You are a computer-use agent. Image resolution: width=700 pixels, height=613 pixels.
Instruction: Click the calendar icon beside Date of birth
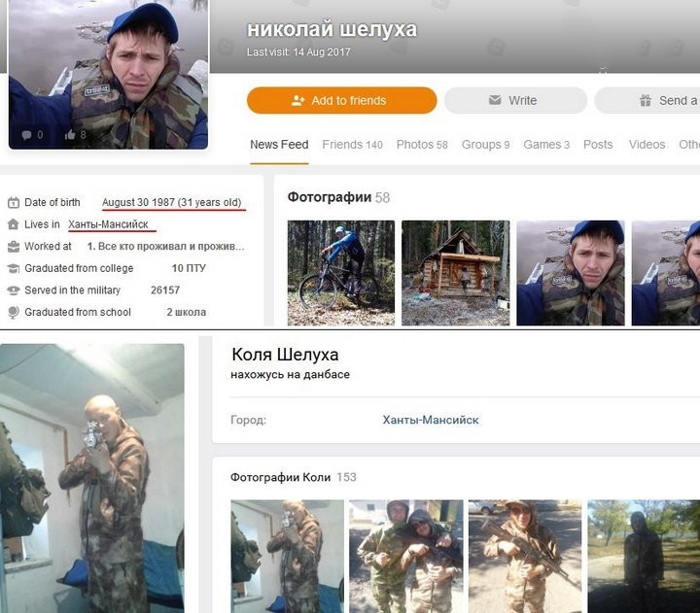pyautogui.click(x=14, y=202)
